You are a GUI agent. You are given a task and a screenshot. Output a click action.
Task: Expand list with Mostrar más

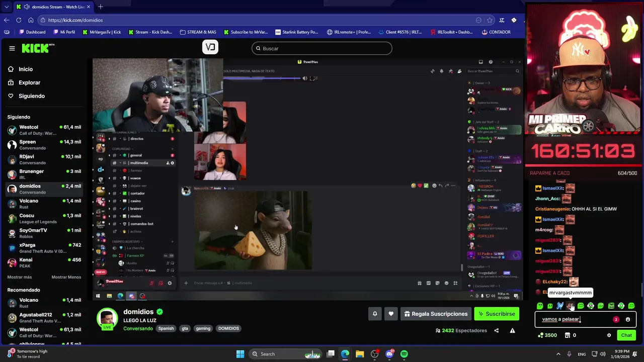coord(20,277)
